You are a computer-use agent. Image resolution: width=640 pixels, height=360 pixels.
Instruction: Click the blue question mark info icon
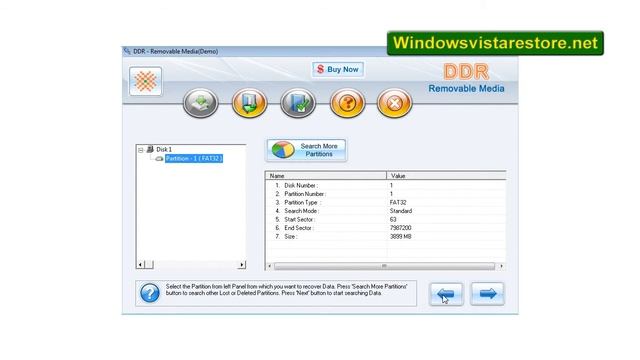point(150,293)
